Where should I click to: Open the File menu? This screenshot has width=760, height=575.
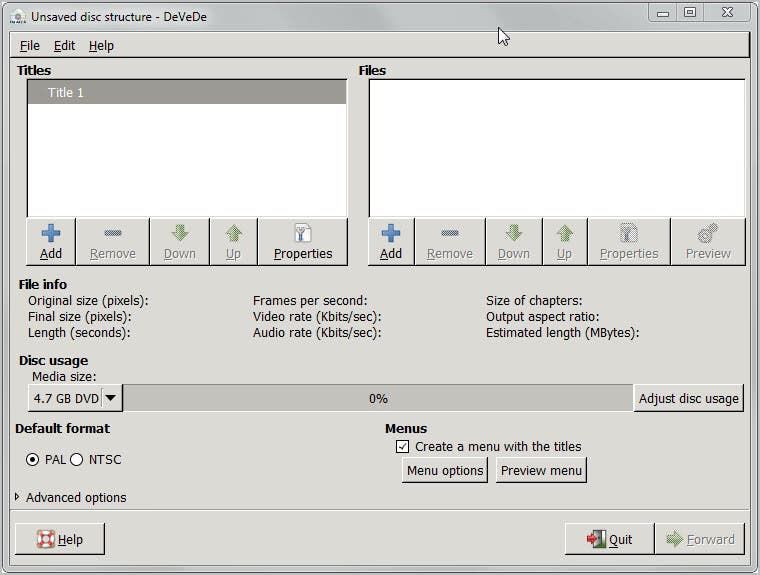pyautogui.click(x=30, y=46)
